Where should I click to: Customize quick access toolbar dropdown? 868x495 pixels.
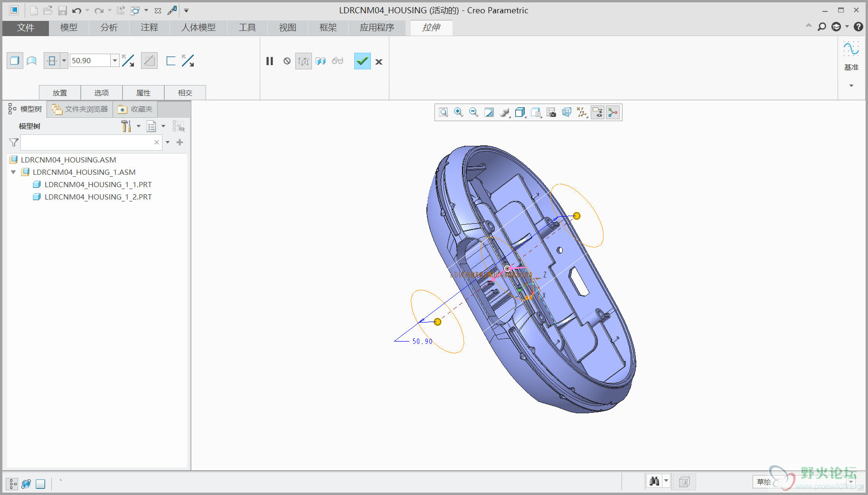[x=186, y=10]
